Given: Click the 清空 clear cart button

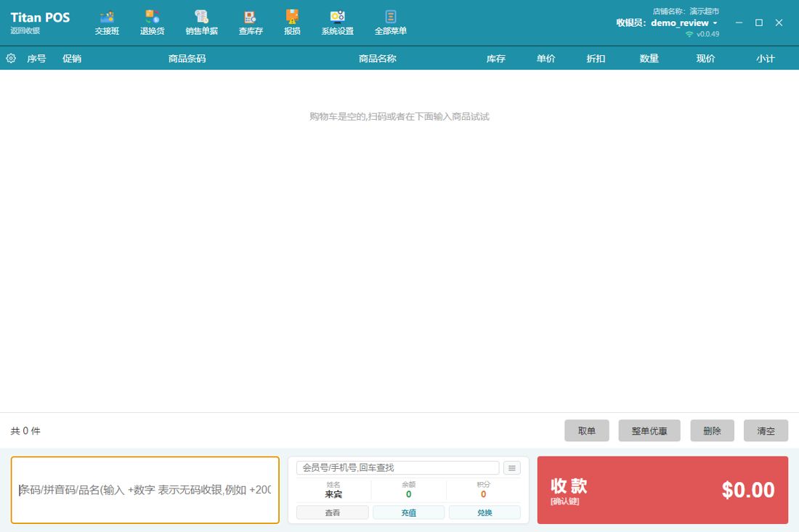Looking at the screenshot, I should (766, 430).
